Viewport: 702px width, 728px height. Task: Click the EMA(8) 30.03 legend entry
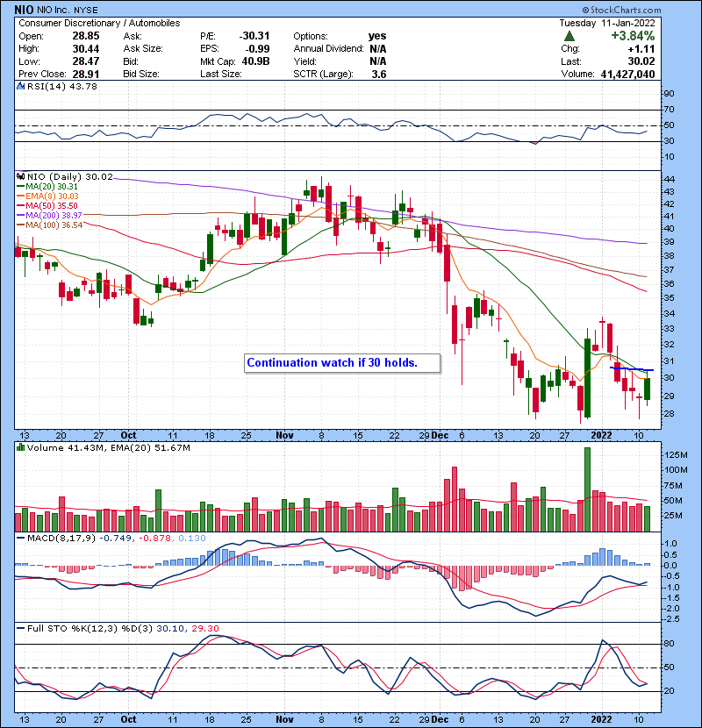[x=47, y=196]
